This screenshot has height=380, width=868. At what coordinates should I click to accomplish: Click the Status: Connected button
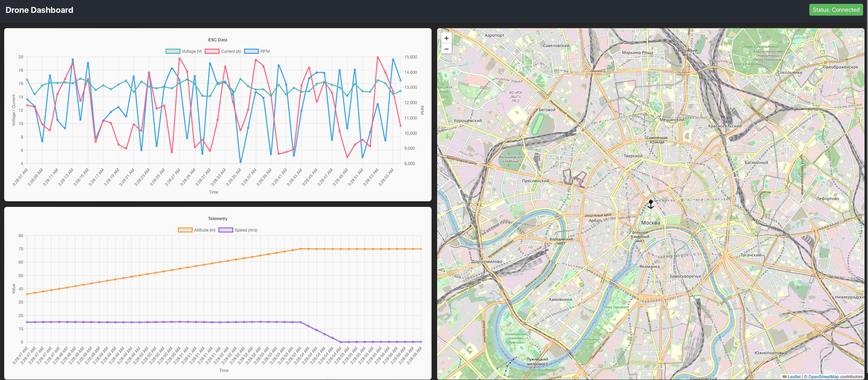click(x=835, y=10)
